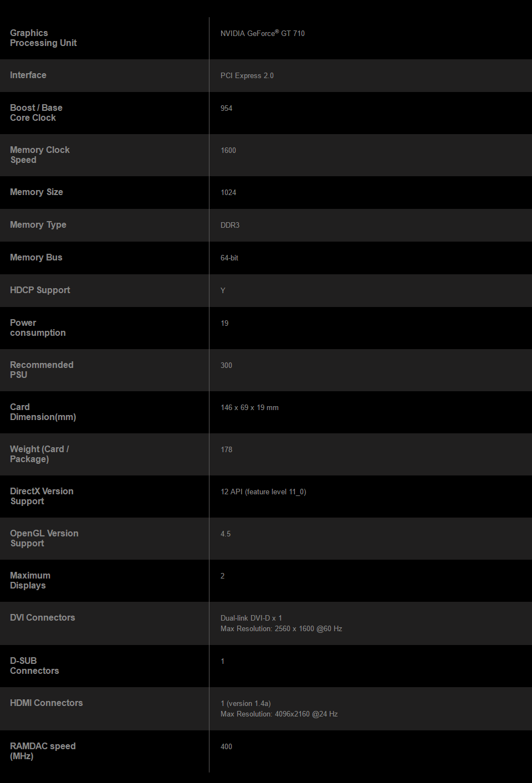
Task: Select the Dual-link DVI-D x 1 text
Action: point(251,618)
